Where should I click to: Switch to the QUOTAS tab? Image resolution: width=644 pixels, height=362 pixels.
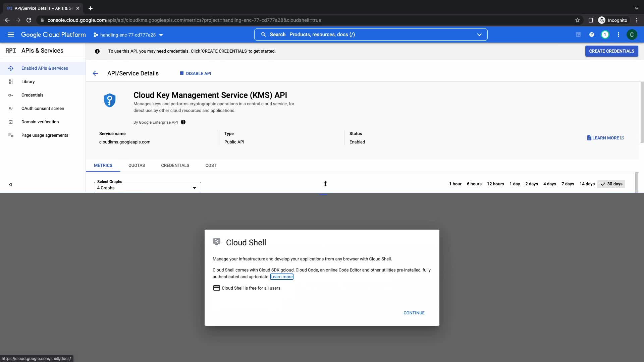pyautogui.click(x=137, y=166)
